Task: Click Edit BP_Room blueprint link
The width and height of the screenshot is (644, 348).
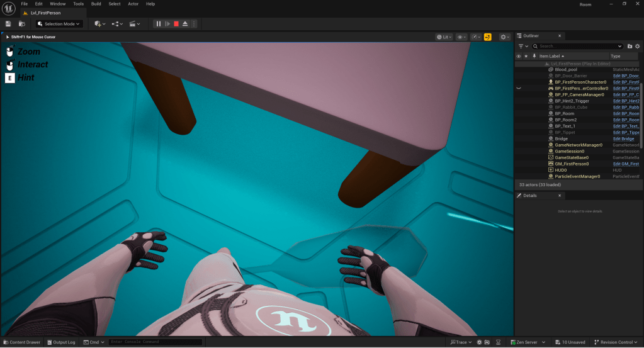Action: [626, 114]
